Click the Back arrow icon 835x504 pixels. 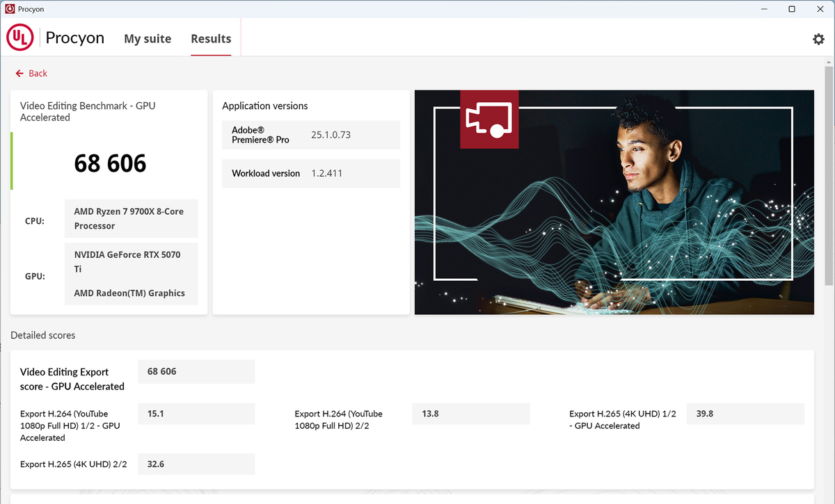click(19, 73)
